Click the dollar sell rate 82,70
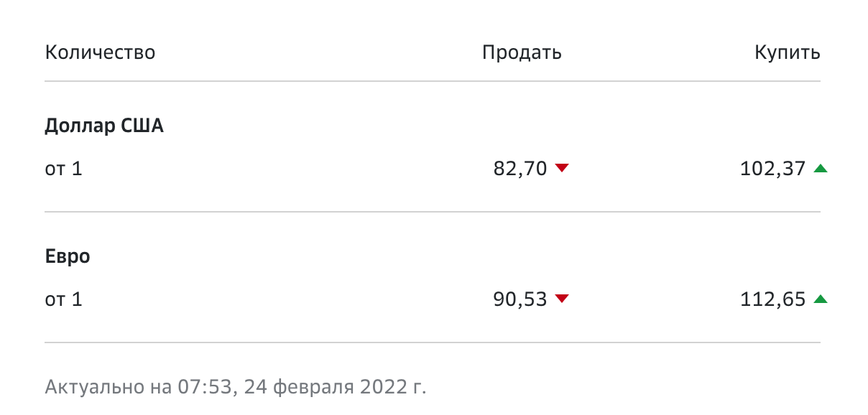Image resolution: width=868 pixels, height=415 pixels. click(x=520, y=169)
